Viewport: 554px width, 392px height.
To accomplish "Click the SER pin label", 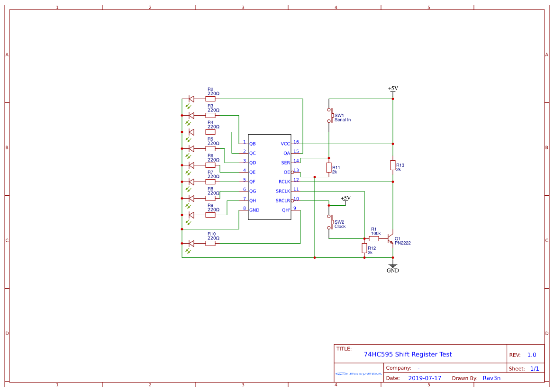I will (285, 163).
